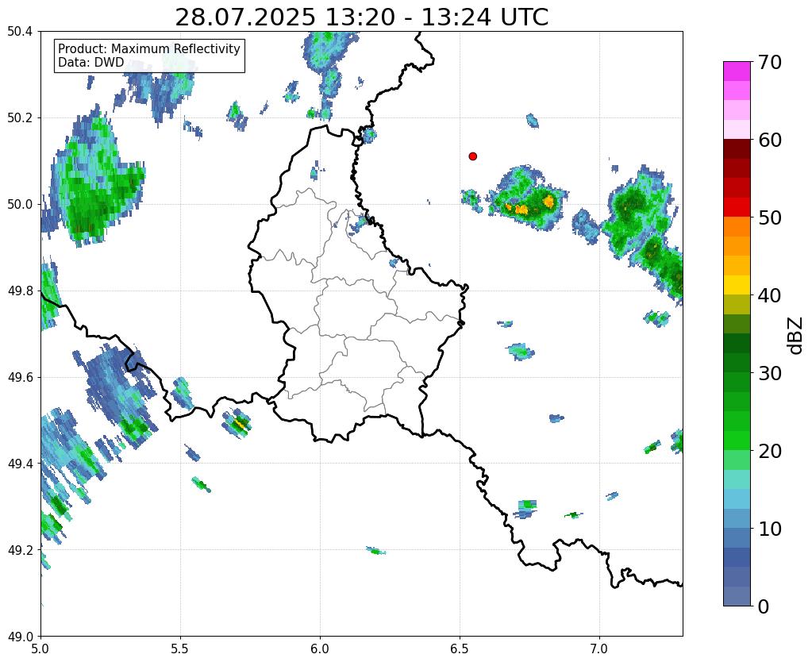
Task: Click the latitude label 49.8
Action: [20, 291]
